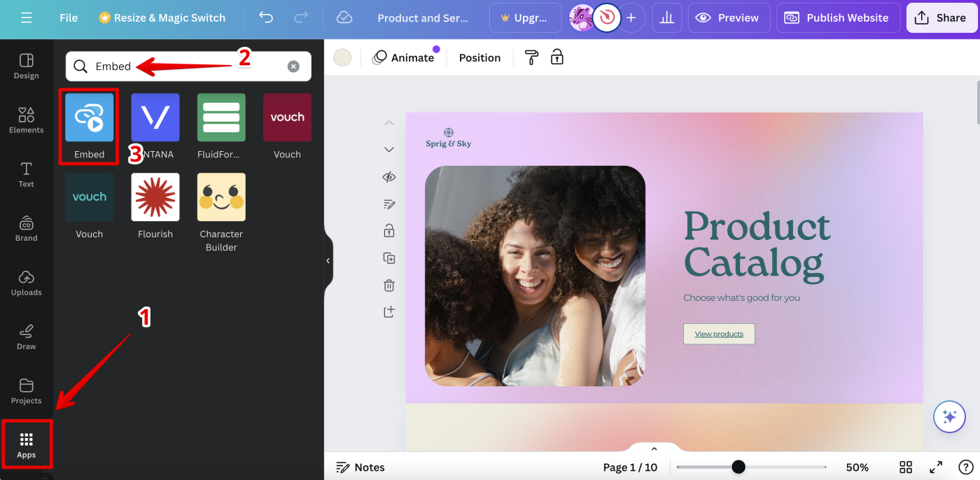
Task: Click the undo arrow
Action: pyautogui.click(x=266, y=17)
